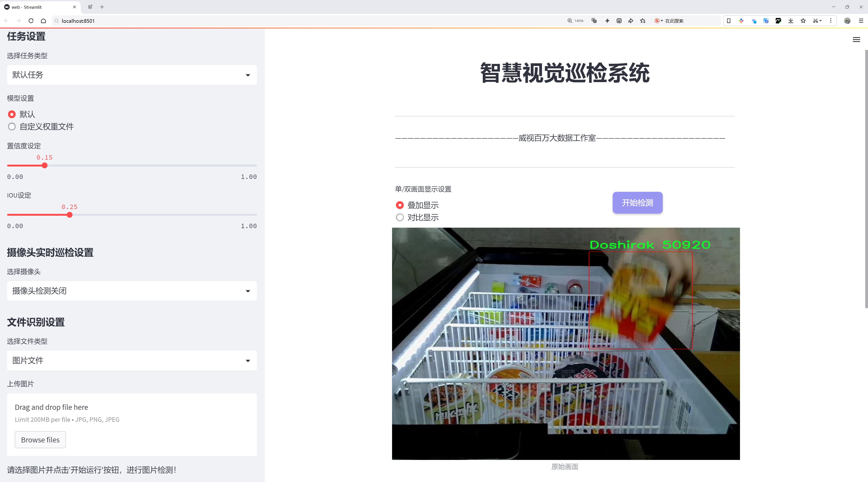Toggle the lightning speed mode icon
This screenshot has height=482, width=868.
tap(607, 20)
